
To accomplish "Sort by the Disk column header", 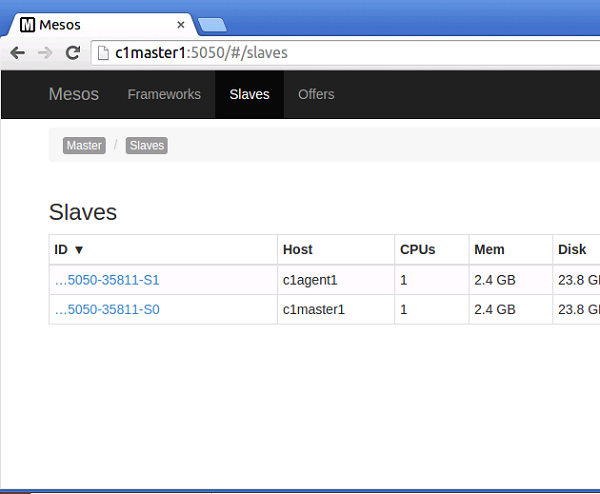I will 576,249.
